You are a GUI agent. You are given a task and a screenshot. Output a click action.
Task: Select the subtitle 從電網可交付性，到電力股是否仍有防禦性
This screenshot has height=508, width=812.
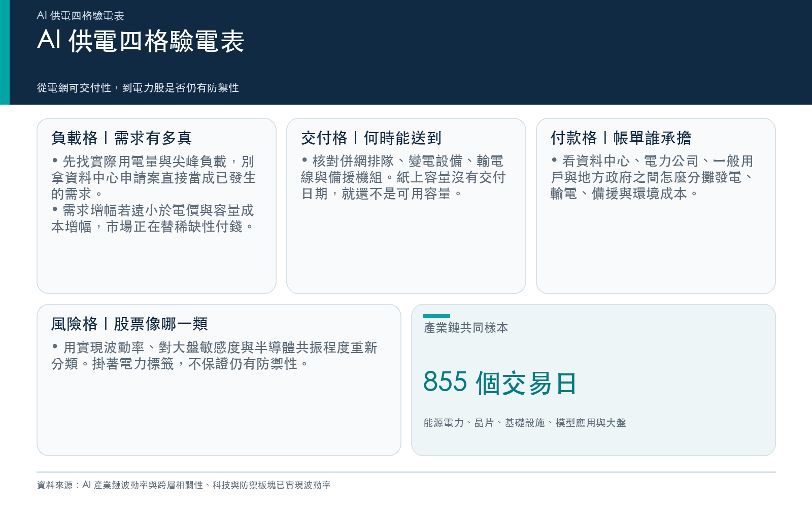138,88
